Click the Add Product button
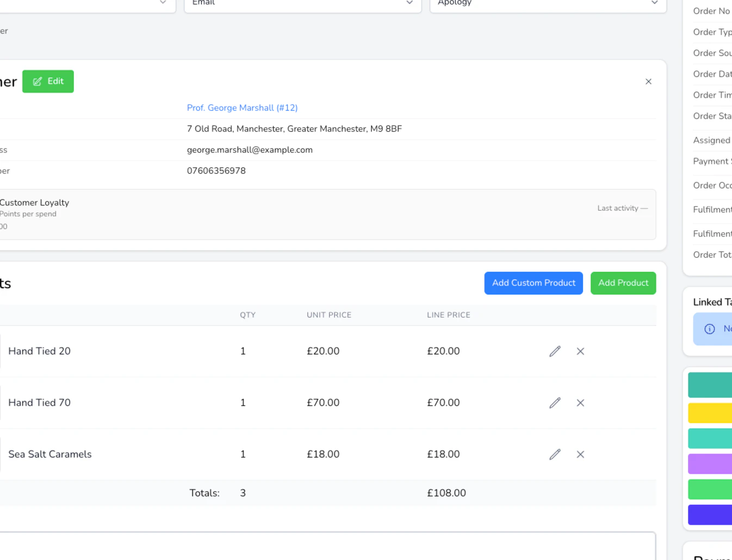 (x=623, y=283)
